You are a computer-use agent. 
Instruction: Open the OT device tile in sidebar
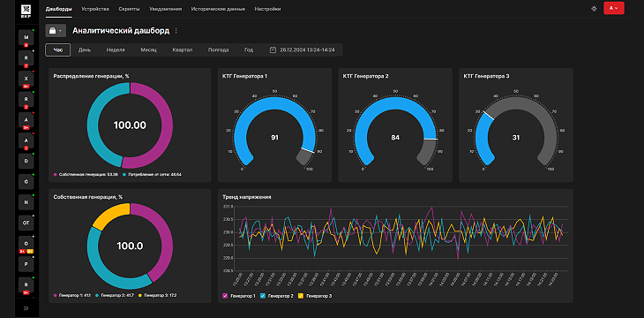coord(26,223)
